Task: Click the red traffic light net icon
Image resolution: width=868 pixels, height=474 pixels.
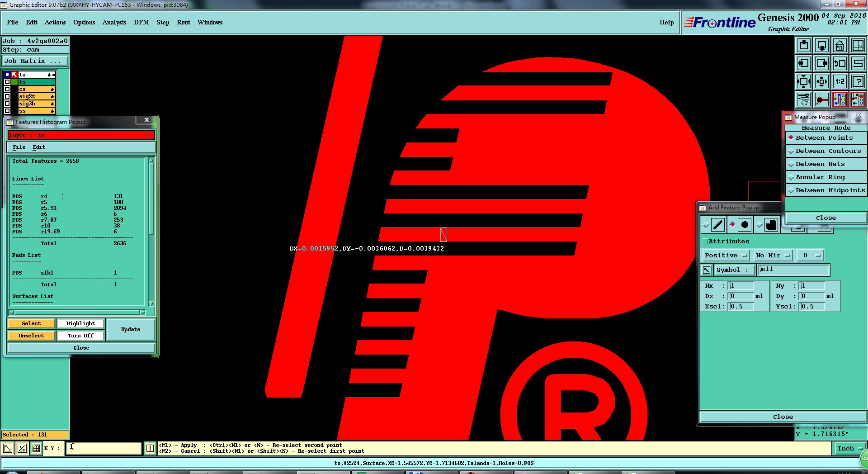Action: pos(858,100)
